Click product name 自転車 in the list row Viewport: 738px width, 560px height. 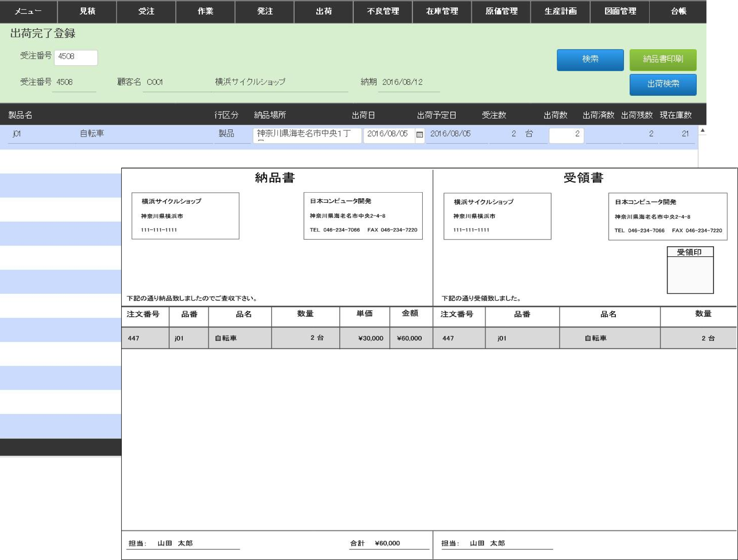click(x=92, y=134)
